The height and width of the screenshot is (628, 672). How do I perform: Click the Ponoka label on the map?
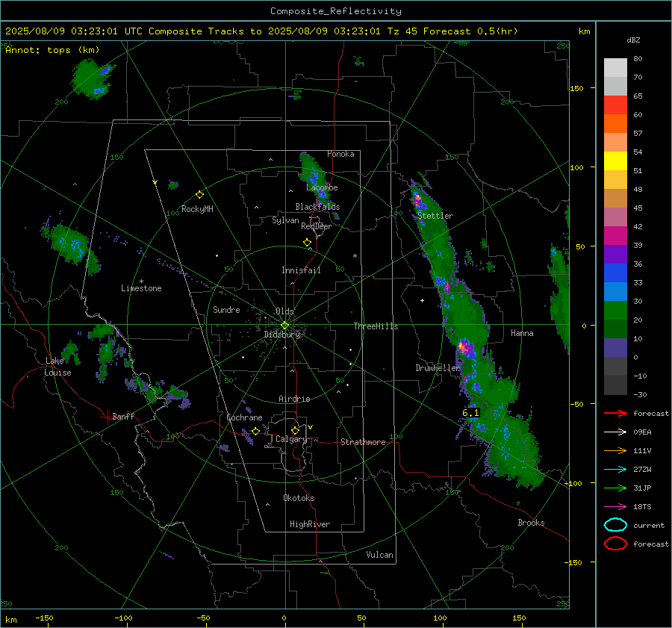(x=340, y=154)
